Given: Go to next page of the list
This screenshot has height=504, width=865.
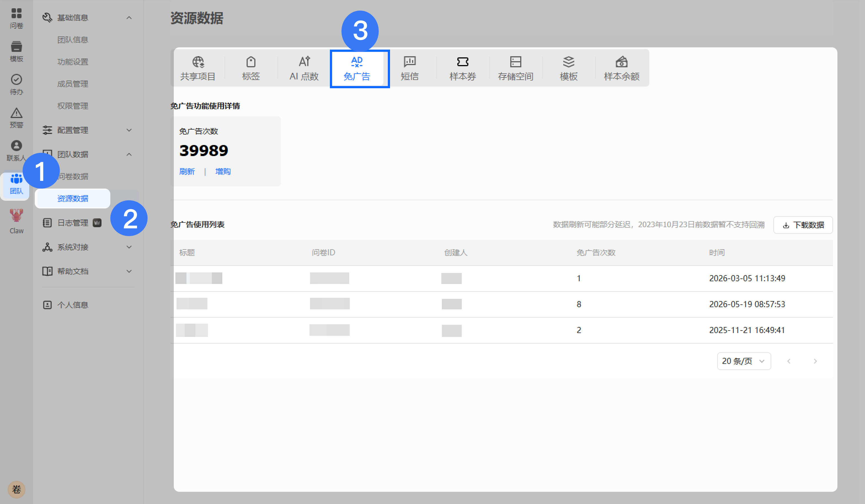Looking at the screenshot, I should (815, 361).
